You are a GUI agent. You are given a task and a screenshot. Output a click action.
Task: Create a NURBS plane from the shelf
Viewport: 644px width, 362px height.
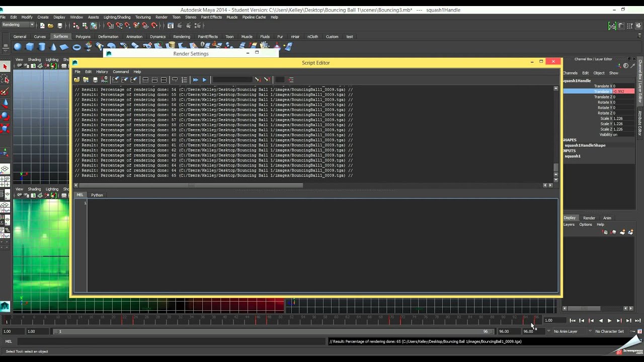(64, 47)
